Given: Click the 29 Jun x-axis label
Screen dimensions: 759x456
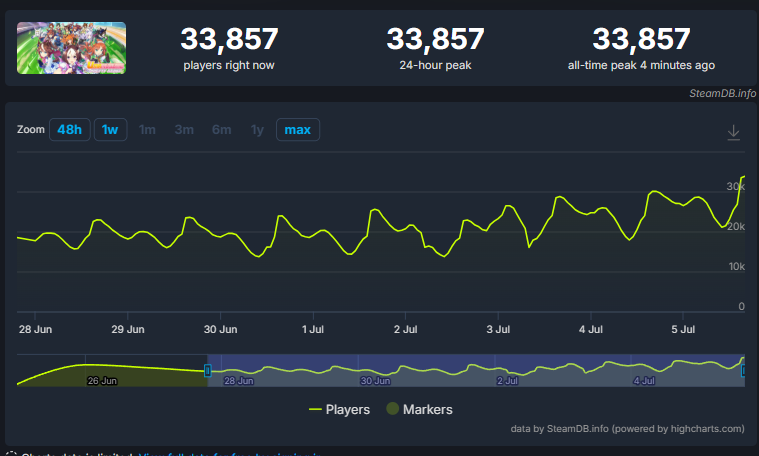Looking at the screenshot, I should pos(128,329).
